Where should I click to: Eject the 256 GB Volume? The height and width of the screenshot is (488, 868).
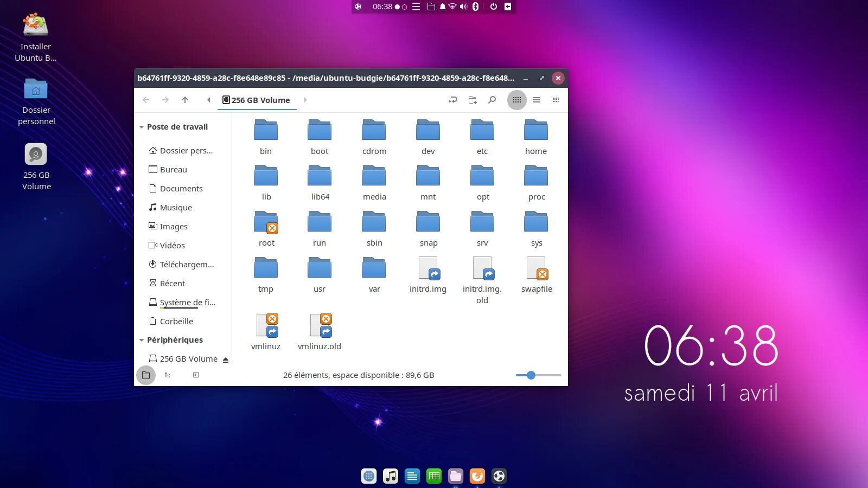[226, 359]
